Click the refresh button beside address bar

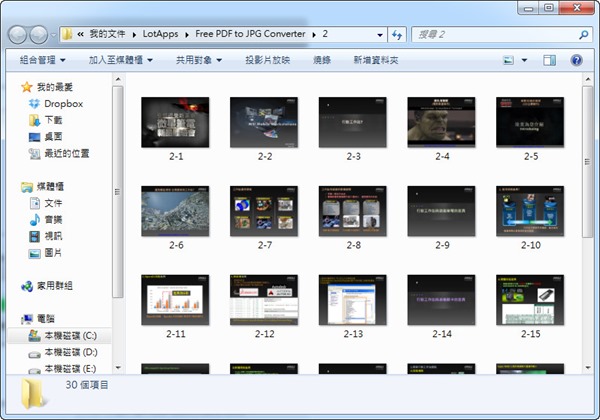click(396, 35)
